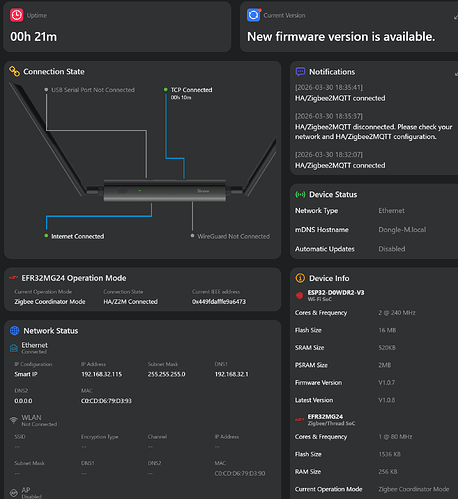
Task: Click the 0x449fdafffe9a6473 IEEE address
Action: (x=219, y=301)
